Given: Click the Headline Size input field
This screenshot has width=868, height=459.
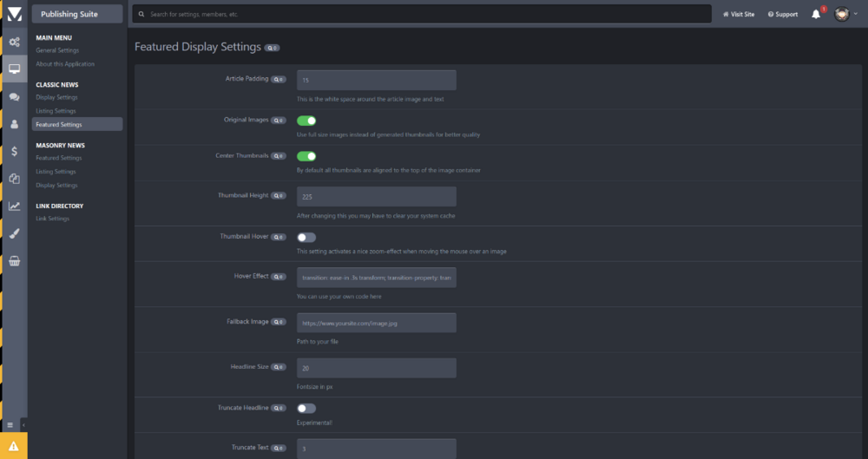Looking at the screenshot, I should (377, 368).
